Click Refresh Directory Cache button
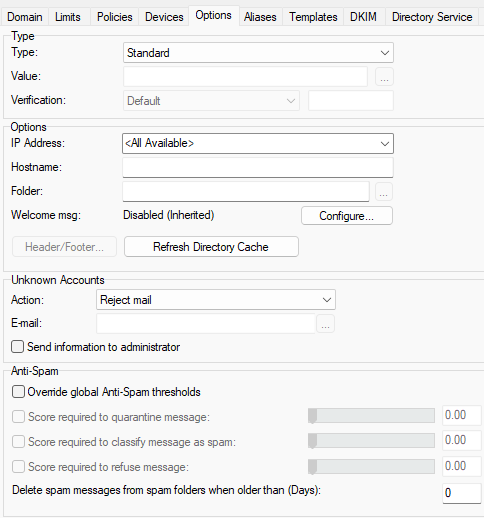 (x=211, y=247)
